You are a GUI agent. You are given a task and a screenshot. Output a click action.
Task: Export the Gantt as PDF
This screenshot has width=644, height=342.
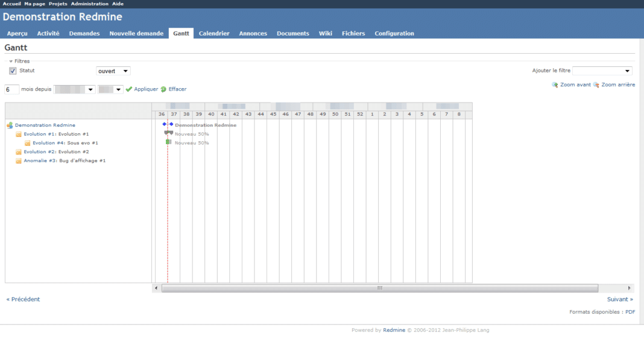(630, 312)
